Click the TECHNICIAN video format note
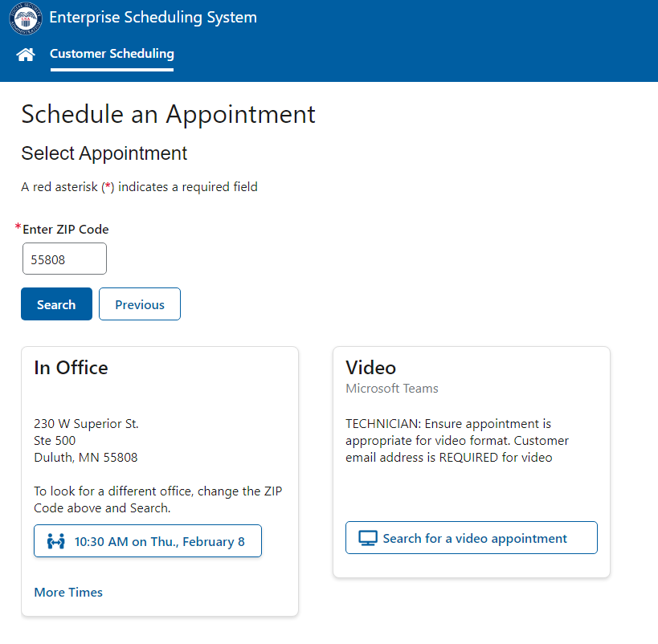 click(x=456, y=441)
